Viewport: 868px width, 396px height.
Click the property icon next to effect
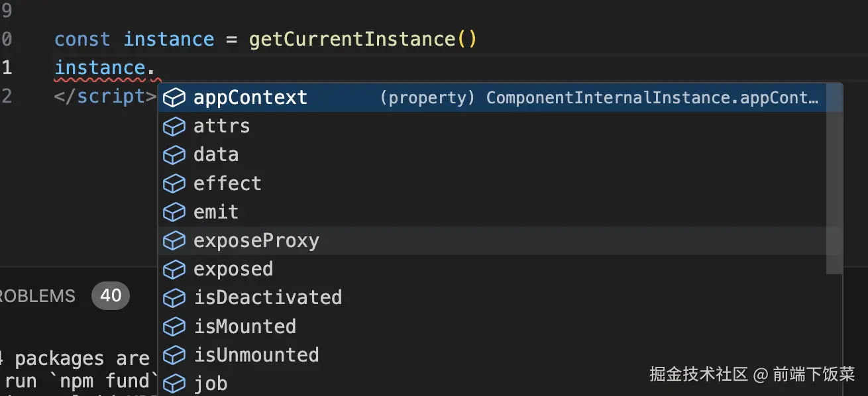(174, 183)
